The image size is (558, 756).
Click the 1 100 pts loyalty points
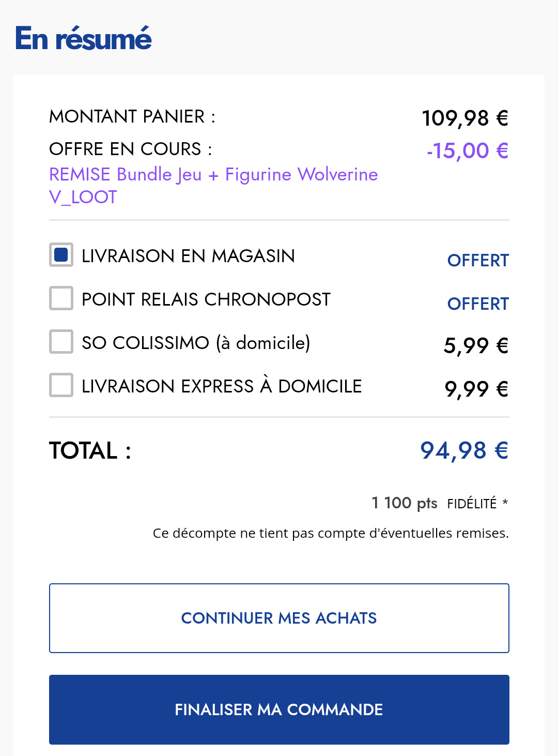coord(405,503)
